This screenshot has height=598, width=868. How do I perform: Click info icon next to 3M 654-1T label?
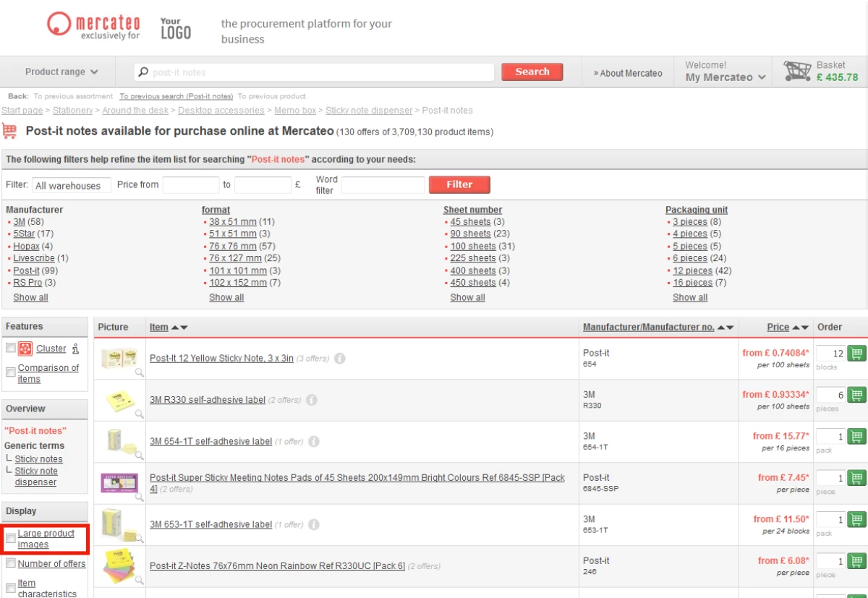point(314,441)
